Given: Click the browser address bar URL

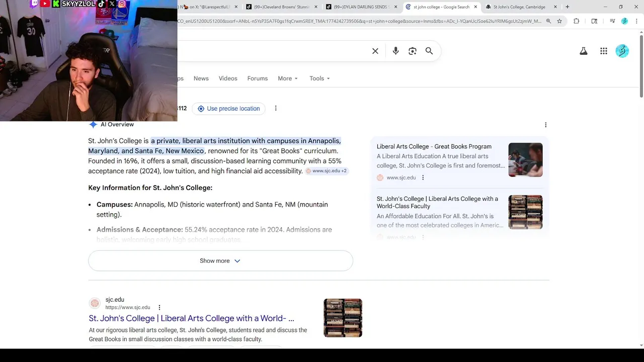Looking at the screenshot, I should click(359, 21).
